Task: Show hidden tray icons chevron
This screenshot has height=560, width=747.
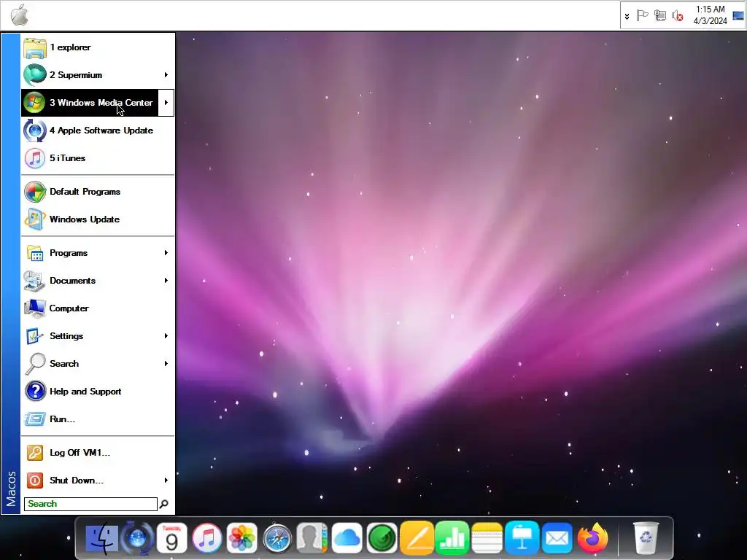Action: [x=627, y=16]
